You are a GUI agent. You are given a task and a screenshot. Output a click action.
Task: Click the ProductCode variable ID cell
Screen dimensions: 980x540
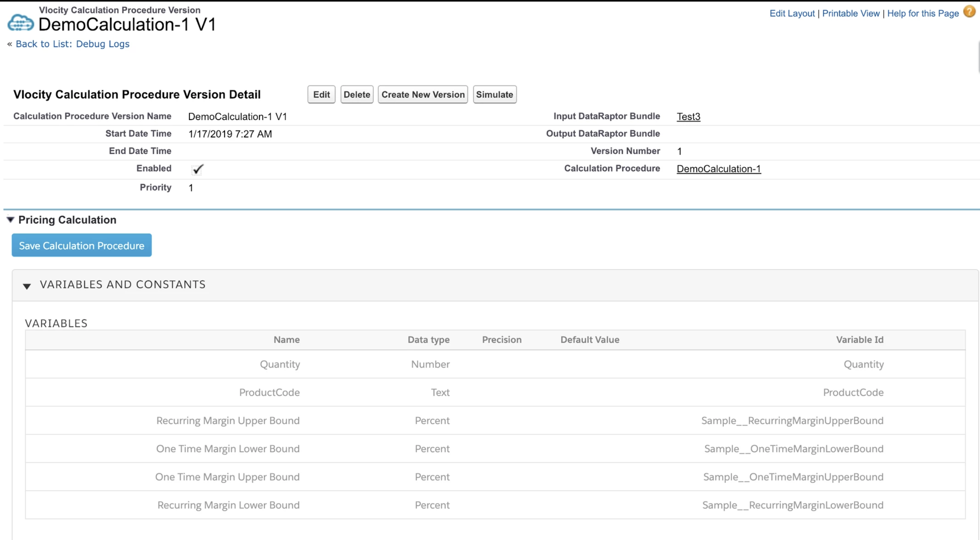point(853,392)
